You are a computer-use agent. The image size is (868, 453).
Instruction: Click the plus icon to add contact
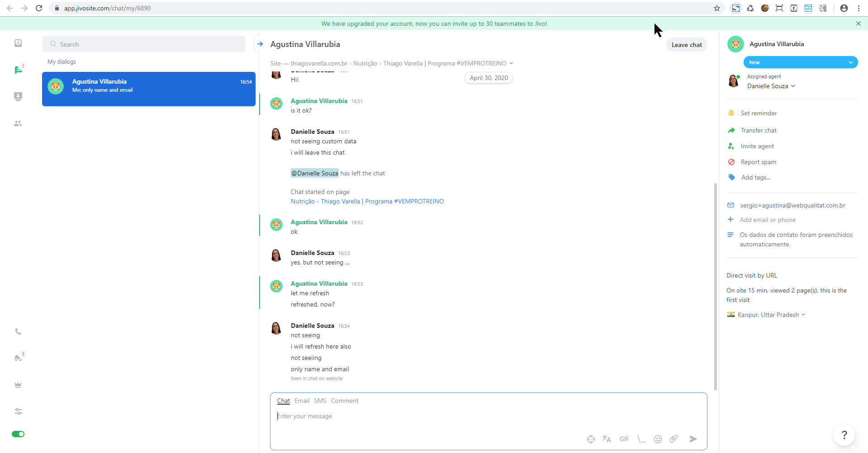point(730,219)
